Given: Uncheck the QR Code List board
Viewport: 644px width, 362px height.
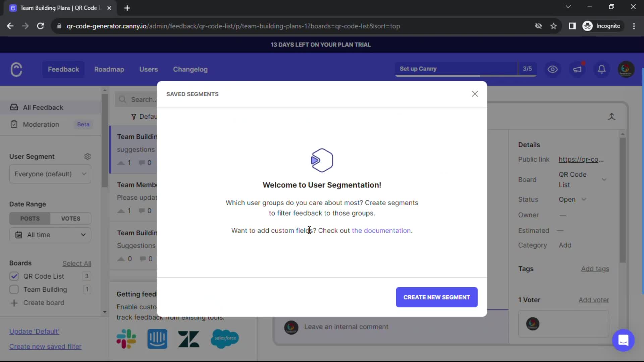Looking at the screenshot, I should coord(14,276).
